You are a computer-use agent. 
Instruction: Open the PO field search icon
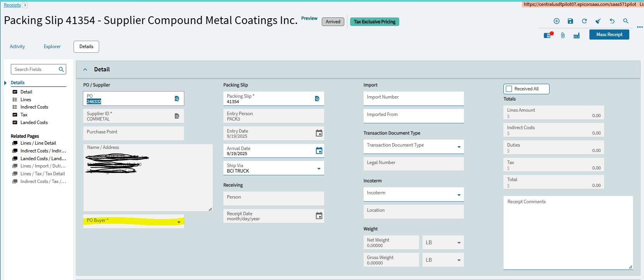177,99
